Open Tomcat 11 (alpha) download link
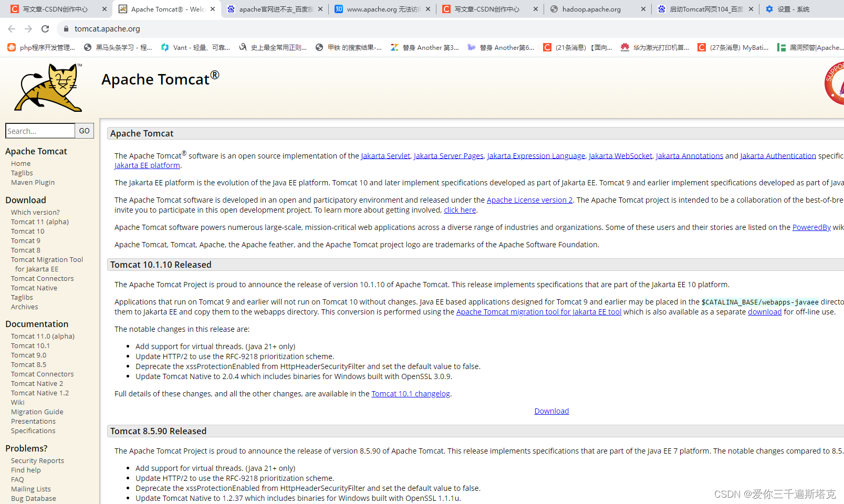The width and height of the screenshot is (844, 504). tap(40, 222)
